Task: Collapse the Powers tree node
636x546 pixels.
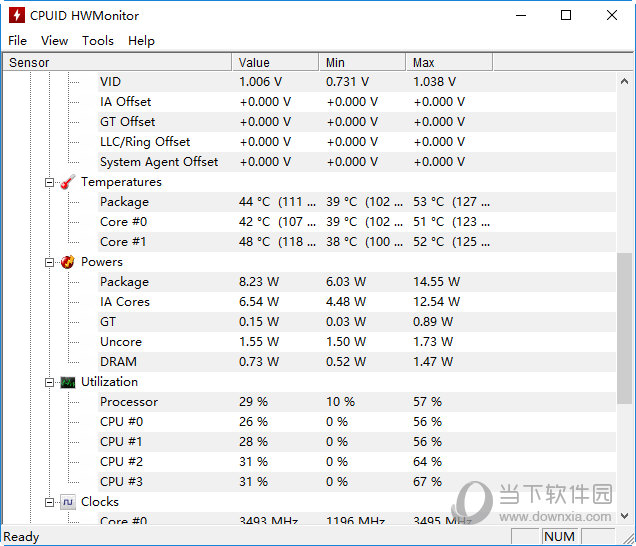Action: click(49, 262)
